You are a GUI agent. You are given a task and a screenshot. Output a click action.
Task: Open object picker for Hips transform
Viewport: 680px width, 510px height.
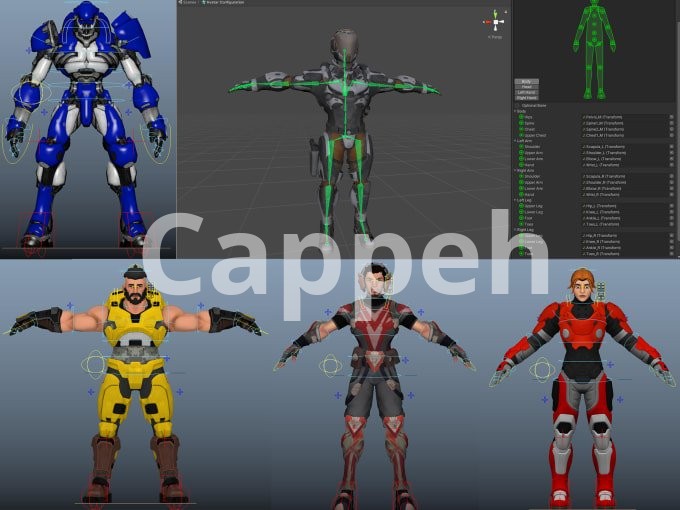(x=671, y=117)
